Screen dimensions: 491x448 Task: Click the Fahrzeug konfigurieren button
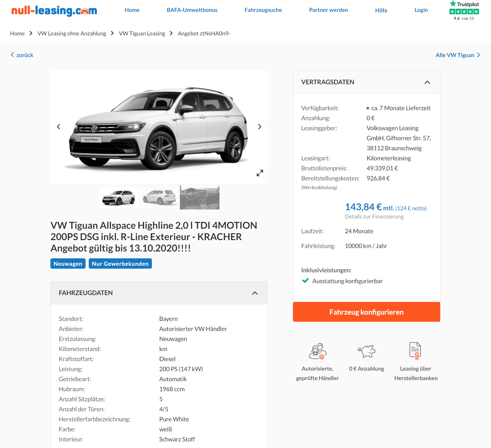point(367,312)
